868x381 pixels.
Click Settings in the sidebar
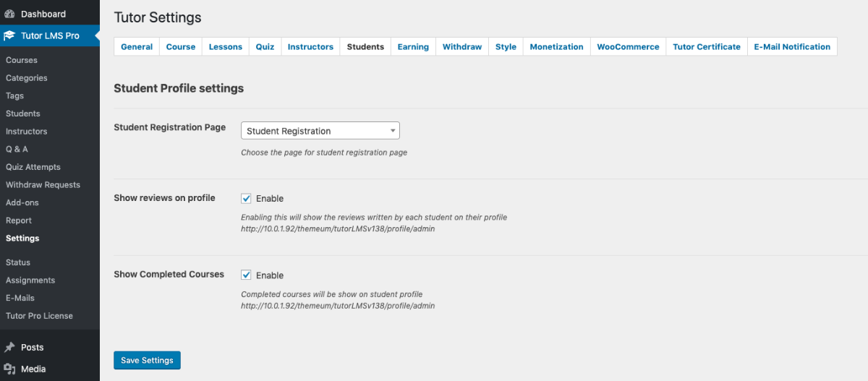coord(22,238)
